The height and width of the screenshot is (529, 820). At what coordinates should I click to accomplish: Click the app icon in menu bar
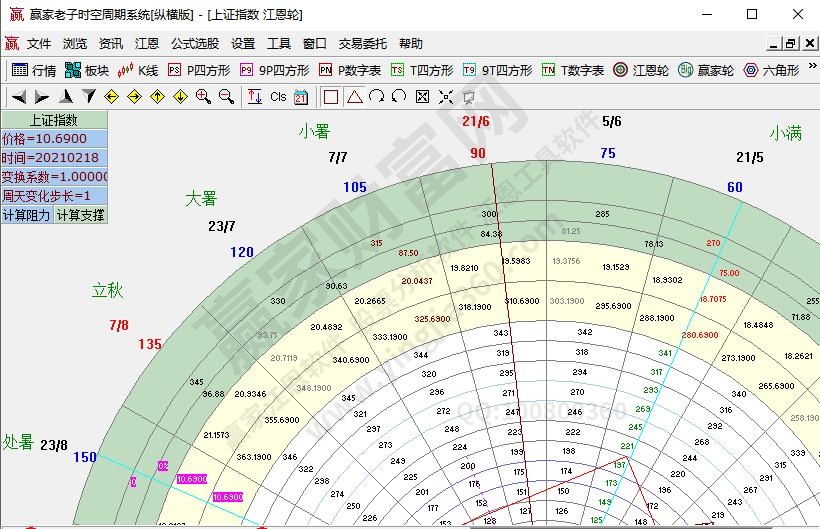coord(12,43)
